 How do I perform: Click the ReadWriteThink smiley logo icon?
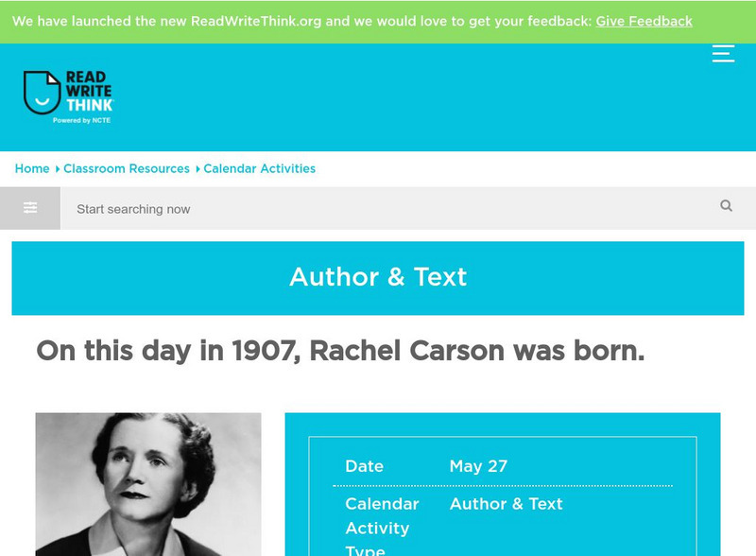point(40,93)
